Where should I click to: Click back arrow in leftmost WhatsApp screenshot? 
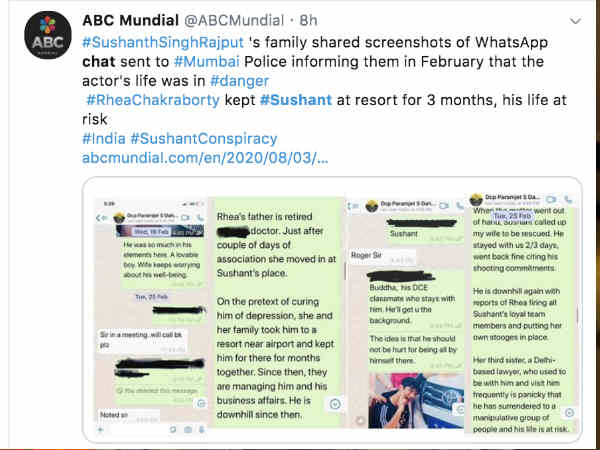(98, 217)
